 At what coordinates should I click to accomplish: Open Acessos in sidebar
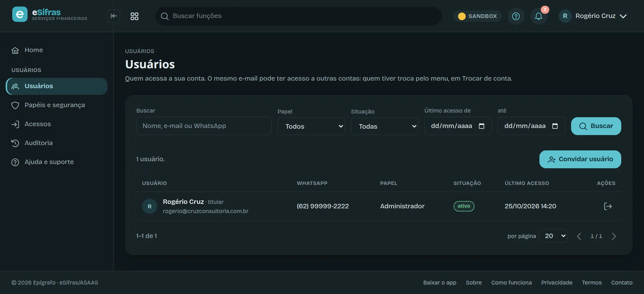[57, 124]
